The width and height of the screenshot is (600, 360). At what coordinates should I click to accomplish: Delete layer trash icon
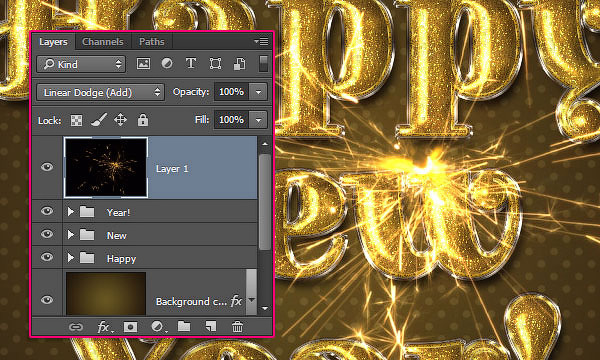click(237, 327)
